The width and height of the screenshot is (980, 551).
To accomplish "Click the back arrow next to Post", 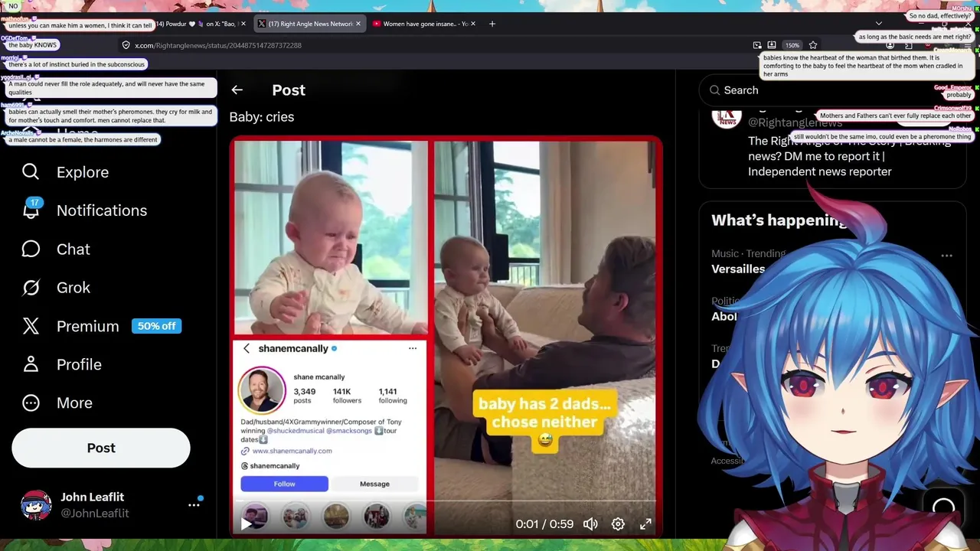I will pyautogui.click(x=237, y=90).
